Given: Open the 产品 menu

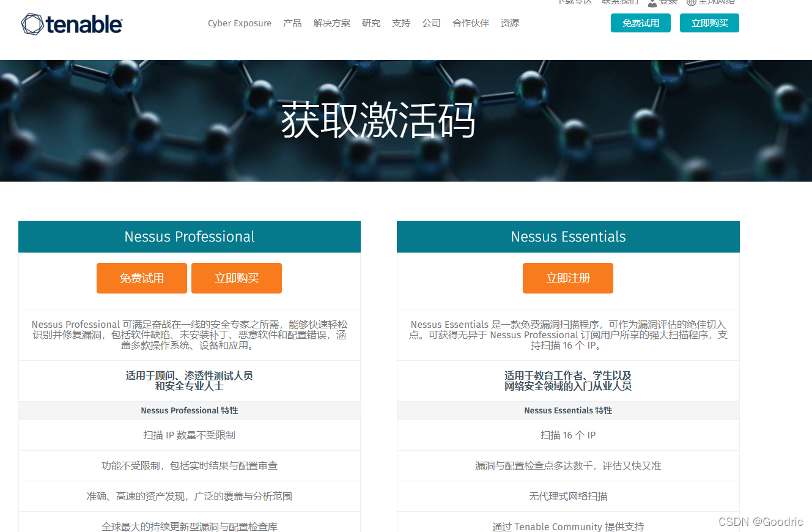Looking at the screenshot, I should coord(292,23).
